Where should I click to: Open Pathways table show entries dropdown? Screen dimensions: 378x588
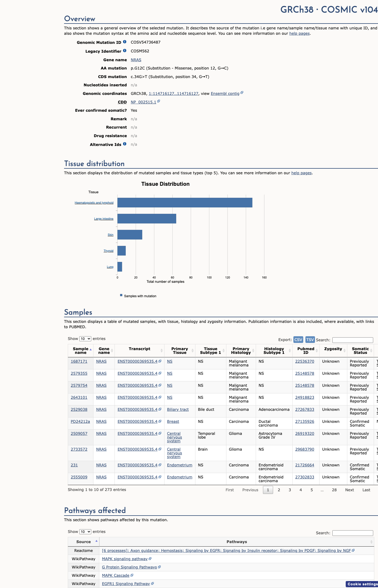[85, 532]
